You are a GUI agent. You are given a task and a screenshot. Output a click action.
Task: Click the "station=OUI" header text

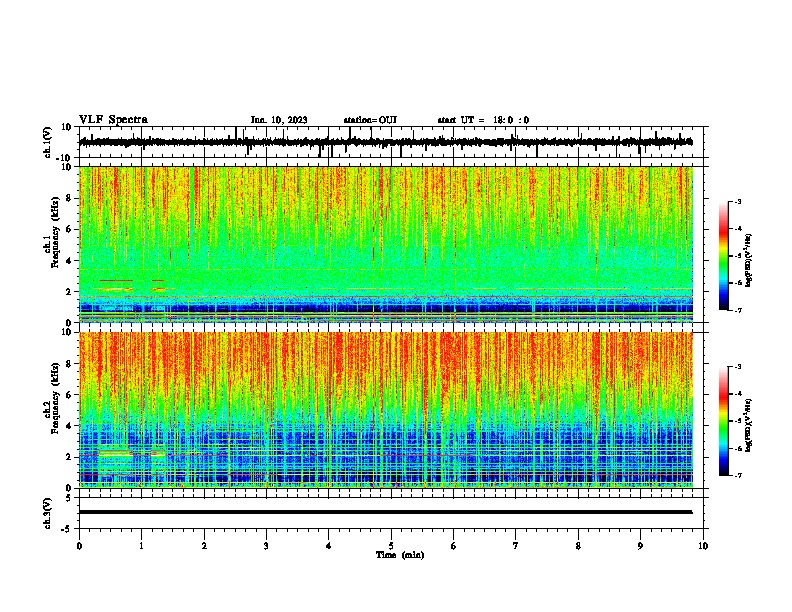(370, 120)
